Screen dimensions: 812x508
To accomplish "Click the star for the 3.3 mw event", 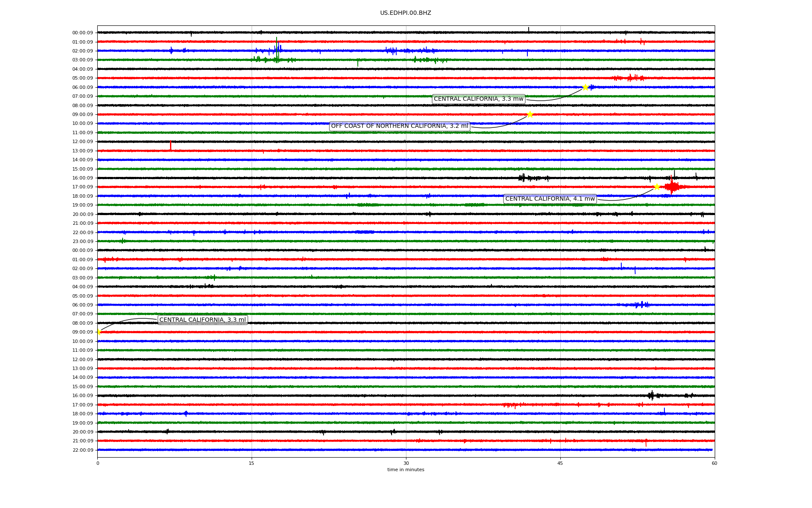I will pos(585,87).
